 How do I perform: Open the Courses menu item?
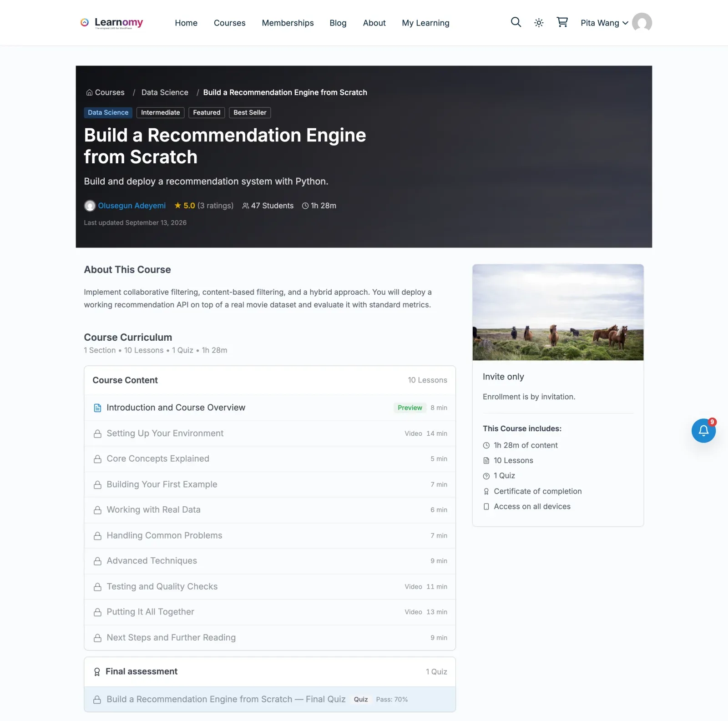click(x=230, y=23)
